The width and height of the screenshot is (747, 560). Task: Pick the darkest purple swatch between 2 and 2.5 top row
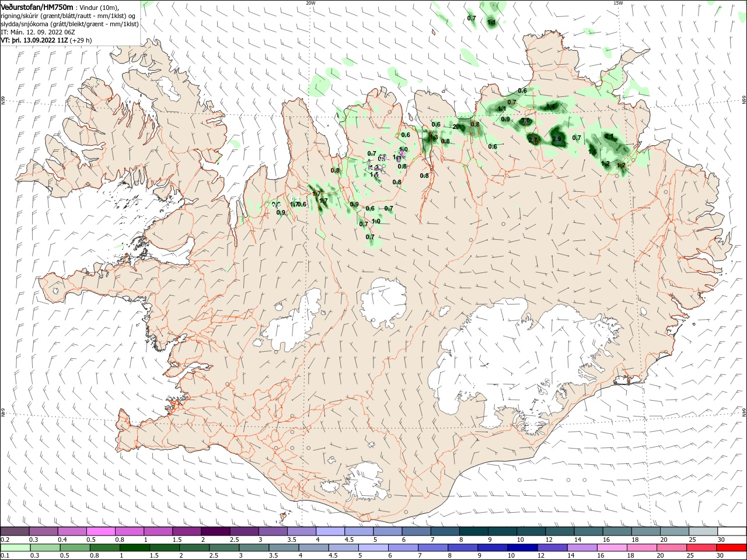[x=215, y=531]
